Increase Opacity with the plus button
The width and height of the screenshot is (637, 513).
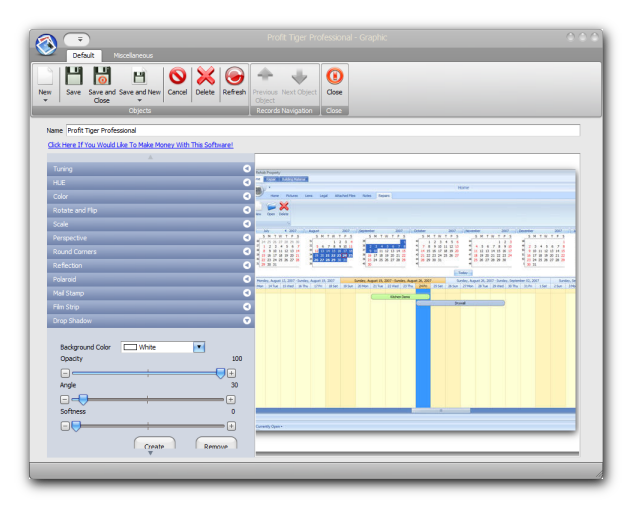click(231, 373)
